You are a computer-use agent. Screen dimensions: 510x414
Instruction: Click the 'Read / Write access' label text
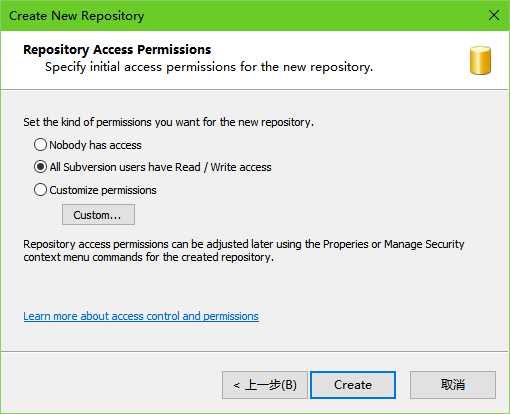[223, 167]
